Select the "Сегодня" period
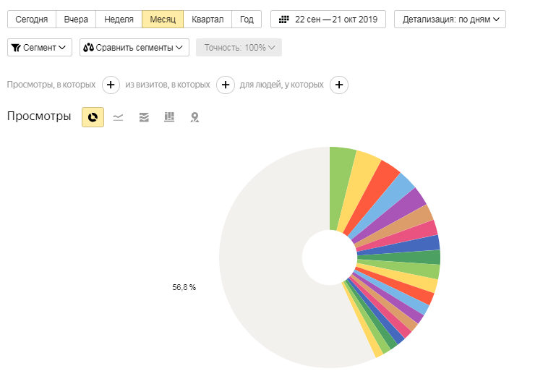556x392 pixels. tap(32, 20)
